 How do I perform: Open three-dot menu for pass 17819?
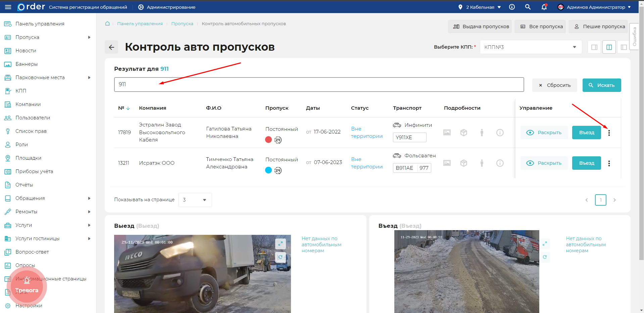coord(609,133)
